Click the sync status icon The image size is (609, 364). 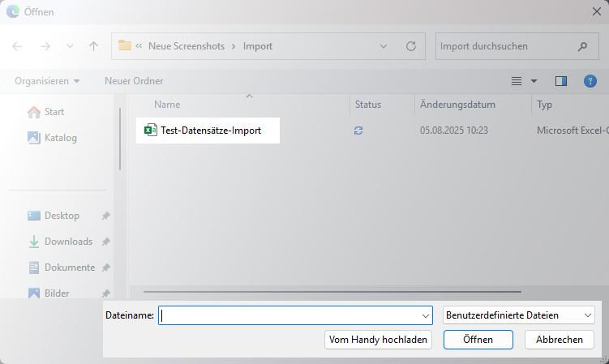(x=358, y=131)
